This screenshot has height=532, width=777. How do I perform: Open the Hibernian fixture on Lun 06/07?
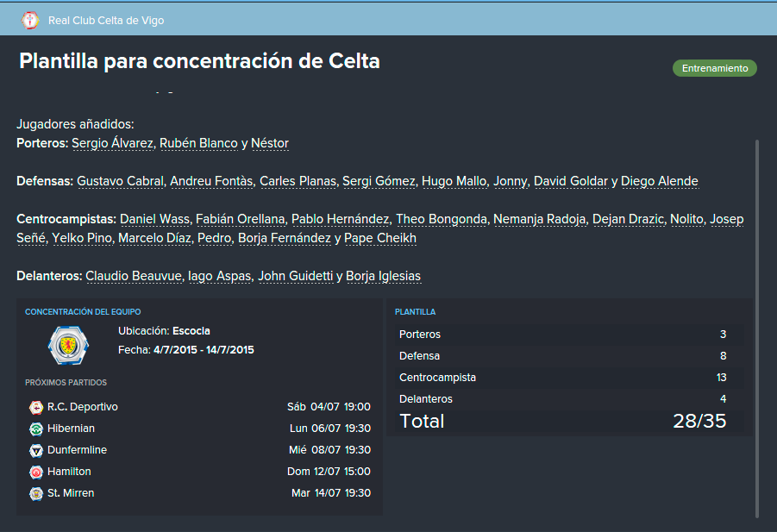[x=200, y=429]
